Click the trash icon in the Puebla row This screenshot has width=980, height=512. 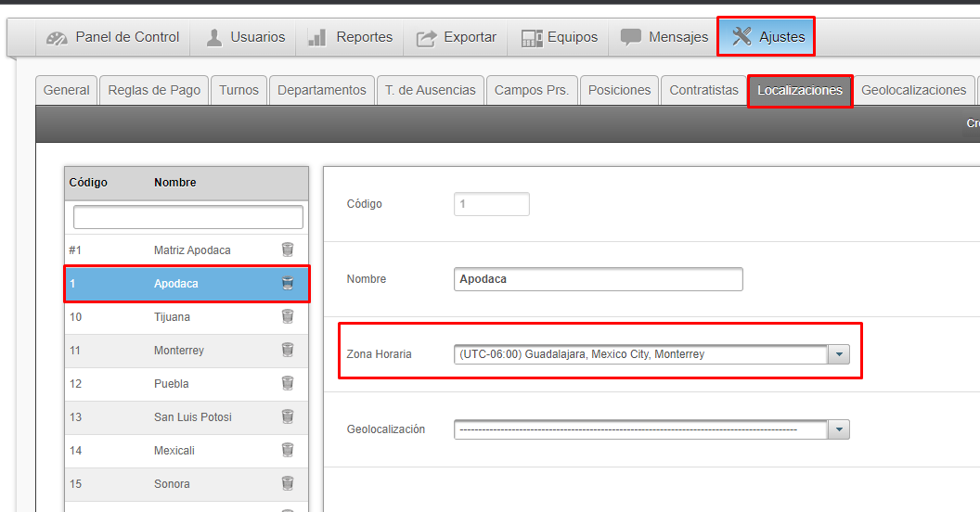(x=288, y=383)
